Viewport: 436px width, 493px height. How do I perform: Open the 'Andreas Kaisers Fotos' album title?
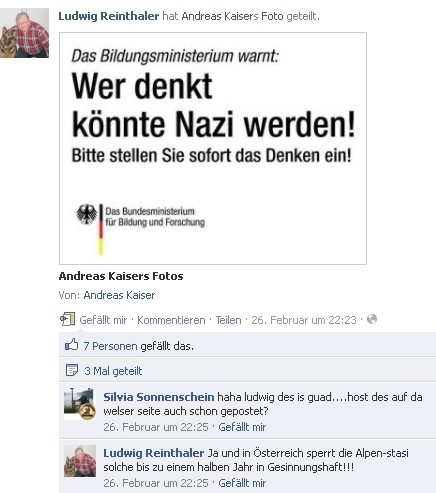(121, 276)
